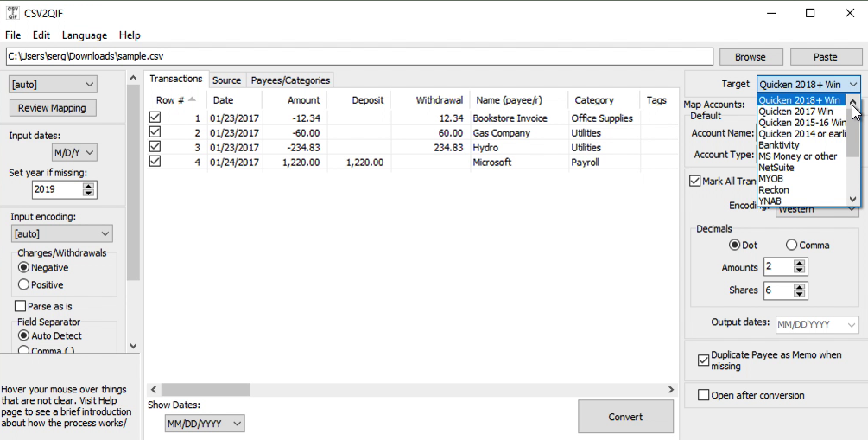This screenshot has height=440, width=868.
Task: Open the Edit menu
Action: tap(41, 35)
